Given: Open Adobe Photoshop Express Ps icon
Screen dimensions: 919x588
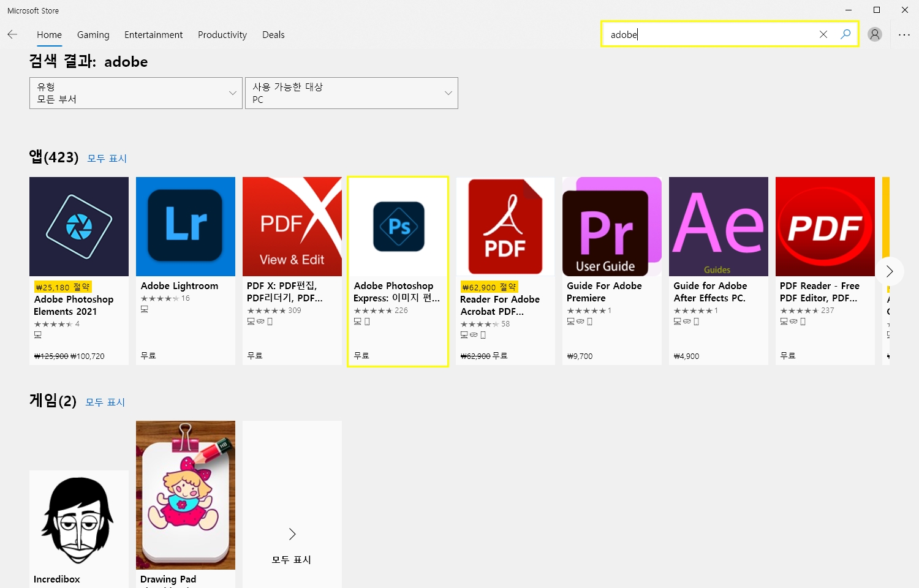Looking at the screenshot, I should pyautogui.click(x=399, y=227).
